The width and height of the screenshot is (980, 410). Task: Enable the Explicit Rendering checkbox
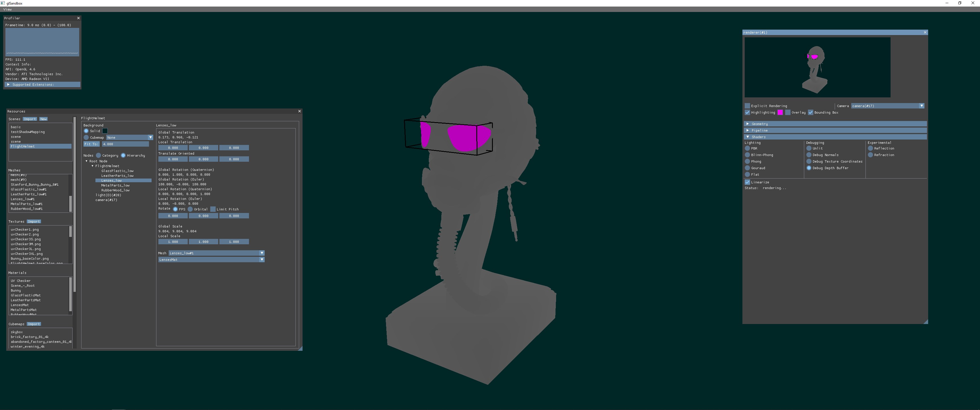[747, 106]
